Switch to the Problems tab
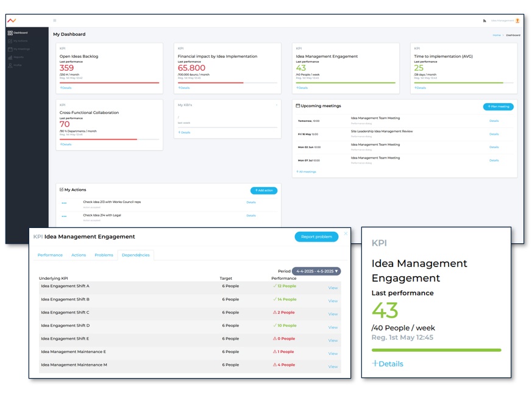 tap(104, 255)
